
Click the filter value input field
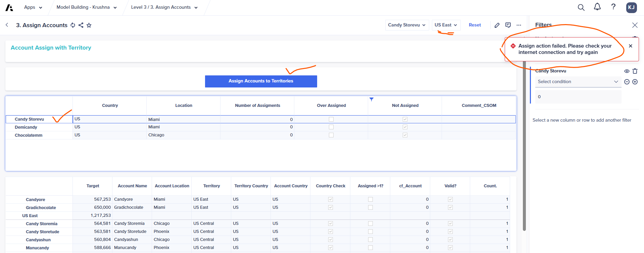click(578, 97)
